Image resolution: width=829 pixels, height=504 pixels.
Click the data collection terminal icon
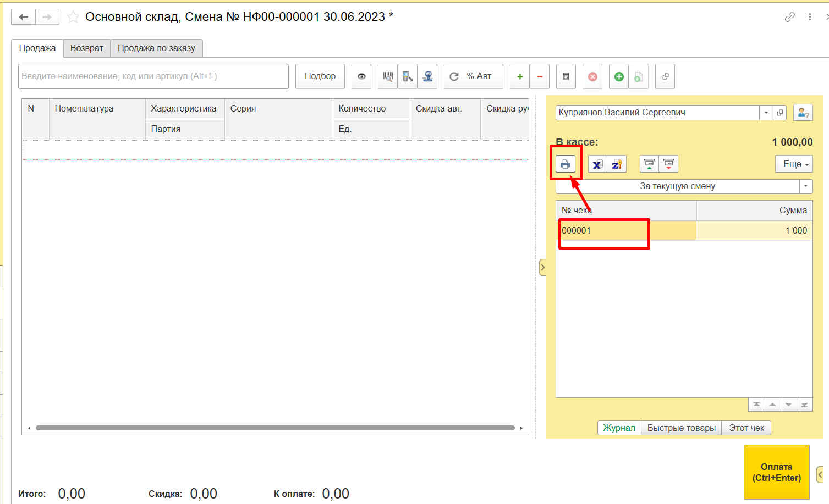click(408, 76)
